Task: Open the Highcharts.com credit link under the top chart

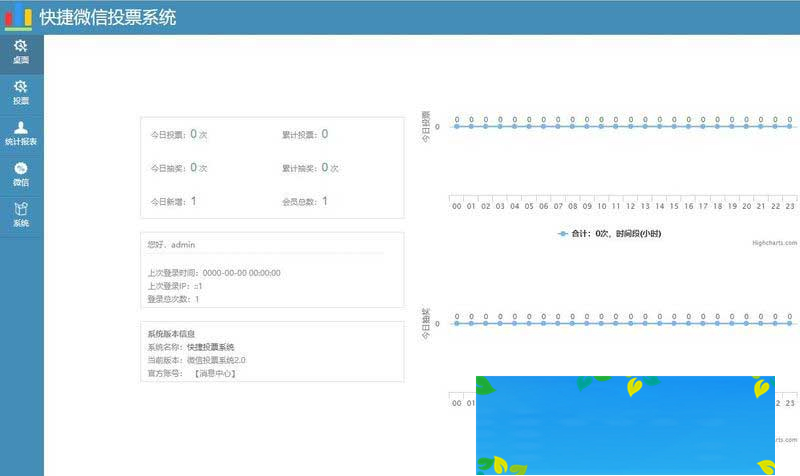Action: [x=774, y=242]
